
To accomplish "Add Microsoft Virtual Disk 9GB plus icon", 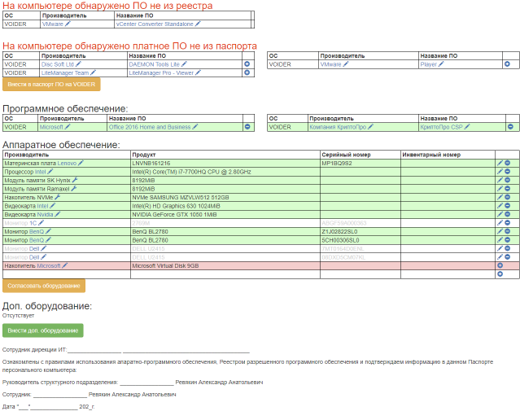I will 500,265.
